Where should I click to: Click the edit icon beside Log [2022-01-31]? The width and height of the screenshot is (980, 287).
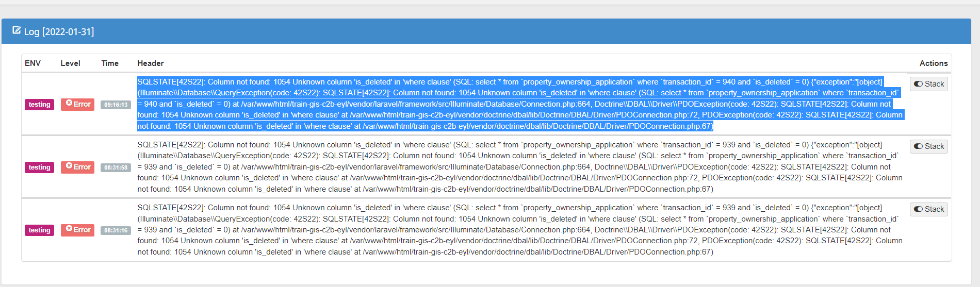17,30
